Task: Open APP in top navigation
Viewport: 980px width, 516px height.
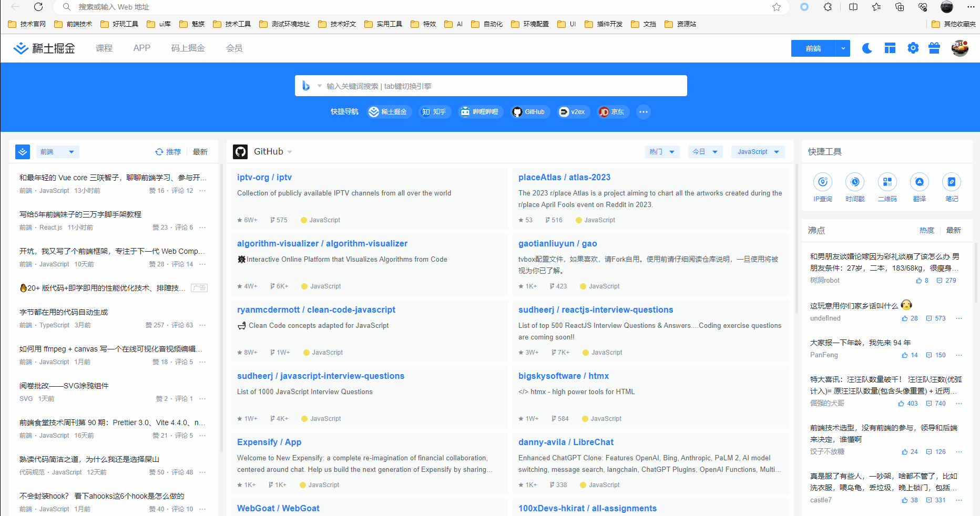Action: coord(142,48)
